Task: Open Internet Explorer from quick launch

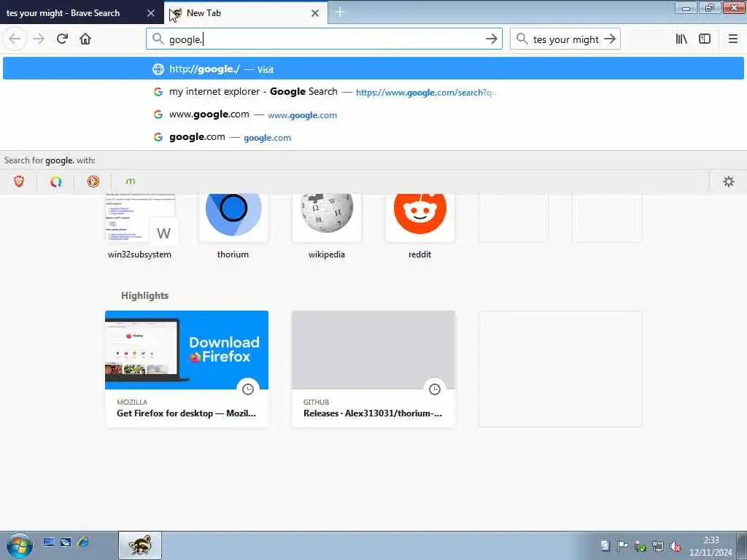Action: [83, 542]
